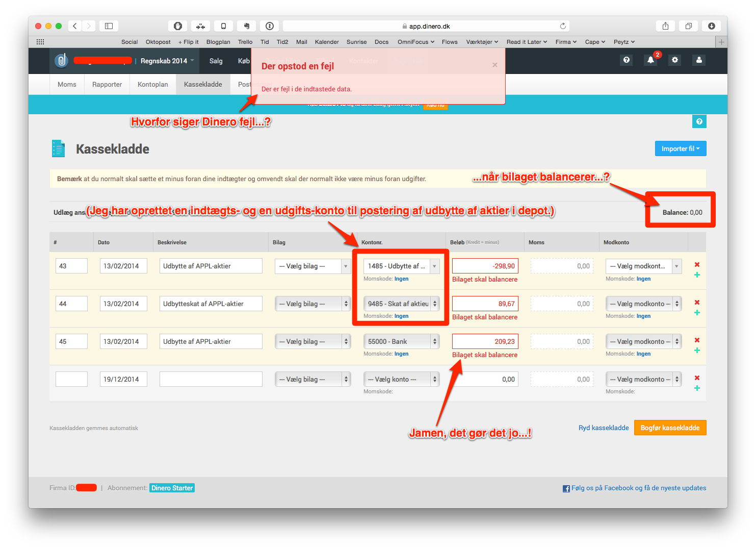
Task: Switch to Moms tab
Action: point(67,84)
